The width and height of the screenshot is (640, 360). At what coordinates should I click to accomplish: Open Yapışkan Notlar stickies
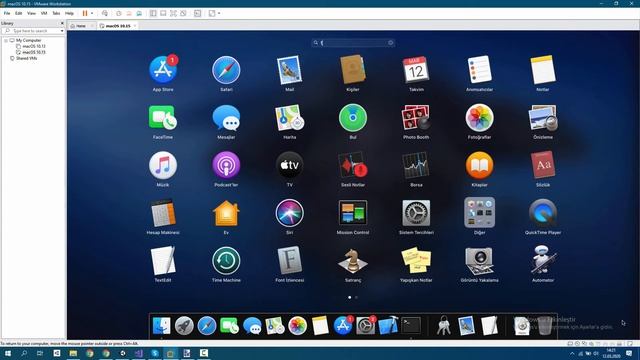click(416, 261)
